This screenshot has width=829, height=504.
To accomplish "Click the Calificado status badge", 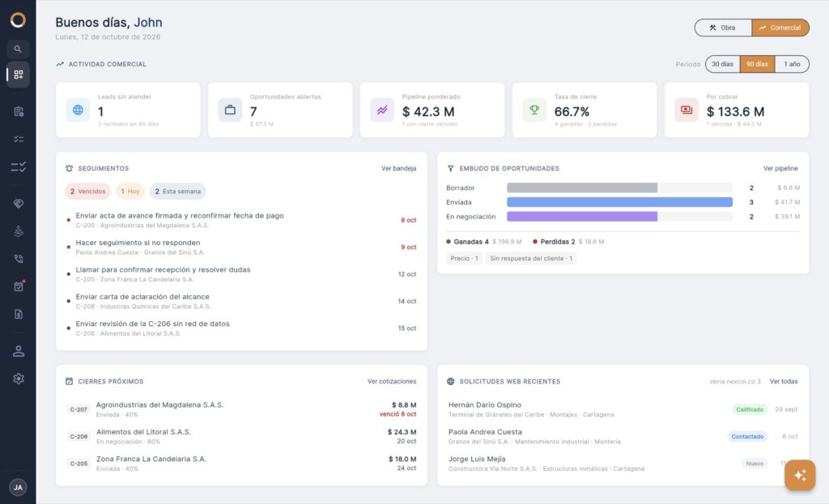I will [x=750, y=409].
